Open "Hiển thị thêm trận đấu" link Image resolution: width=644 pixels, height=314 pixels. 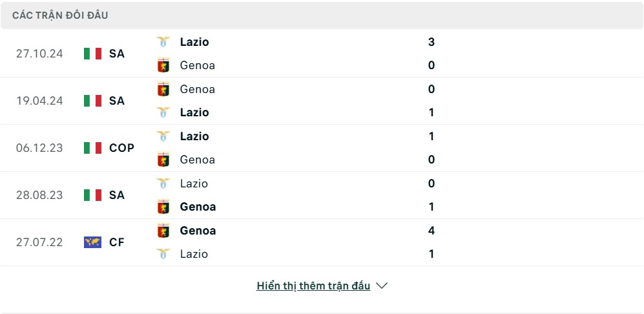pyautogui.click(x=313, y=286)
